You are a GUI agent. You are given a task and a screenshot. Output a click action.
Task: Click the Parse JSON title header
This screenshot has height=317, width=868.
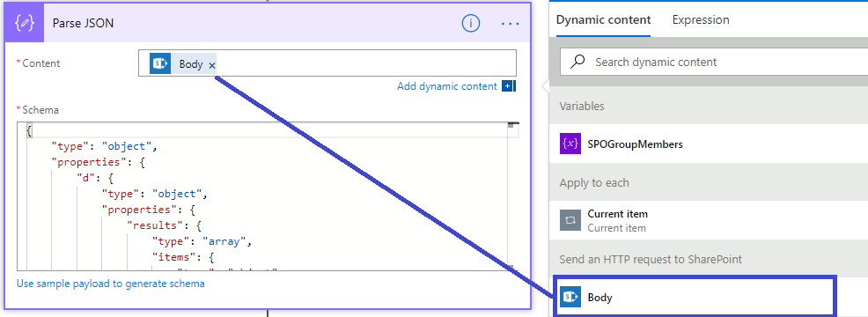click(x=83, y=23)
